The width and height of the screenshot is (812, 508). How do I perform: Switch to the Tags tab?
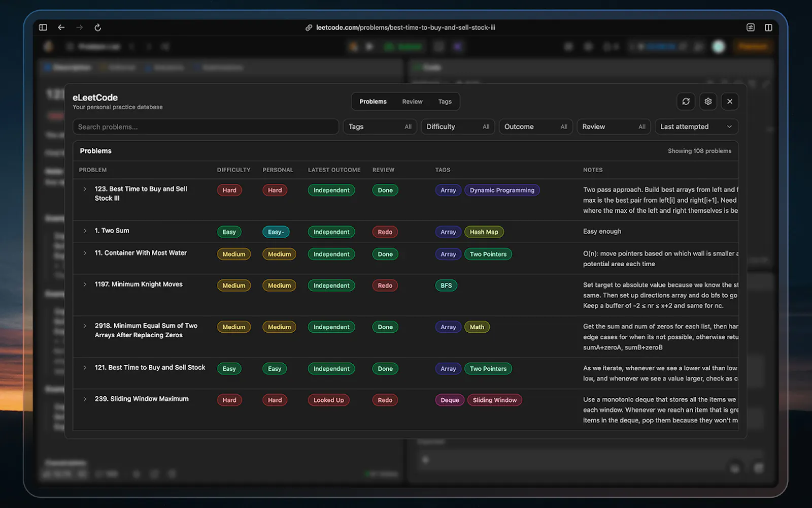click(x=445, y=102)
